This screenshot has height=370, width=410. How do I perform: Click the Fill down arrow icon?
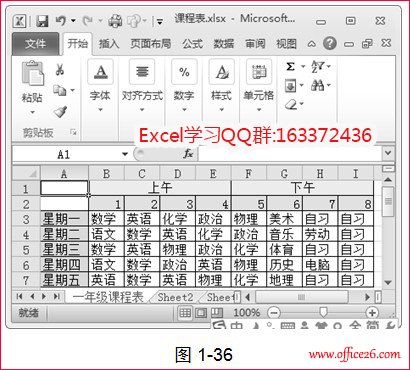pos(290,86)
